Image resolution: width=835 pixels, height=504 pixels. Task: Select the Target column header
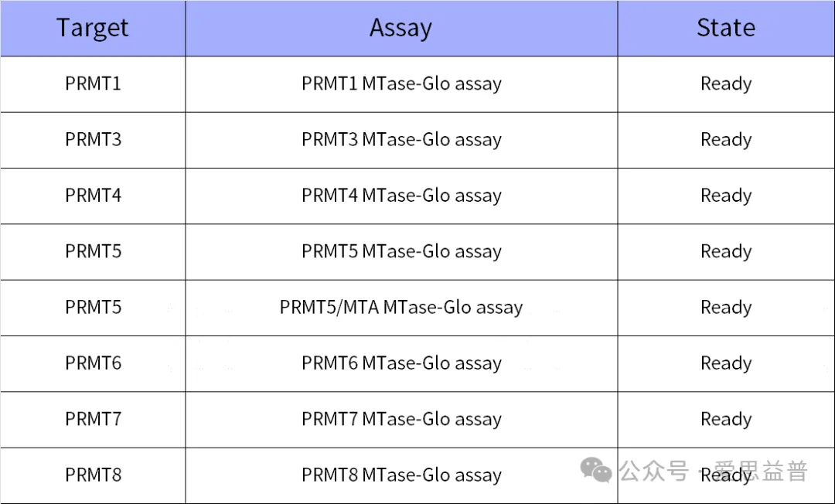pyautogui.click(x=93, y=28)
